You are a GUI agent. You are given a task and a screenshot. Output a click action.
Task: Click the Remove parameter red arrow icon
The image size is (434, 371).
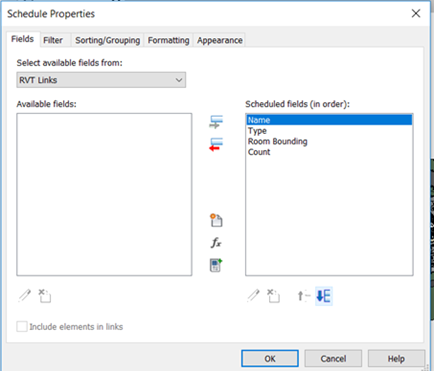coord(216,144)
